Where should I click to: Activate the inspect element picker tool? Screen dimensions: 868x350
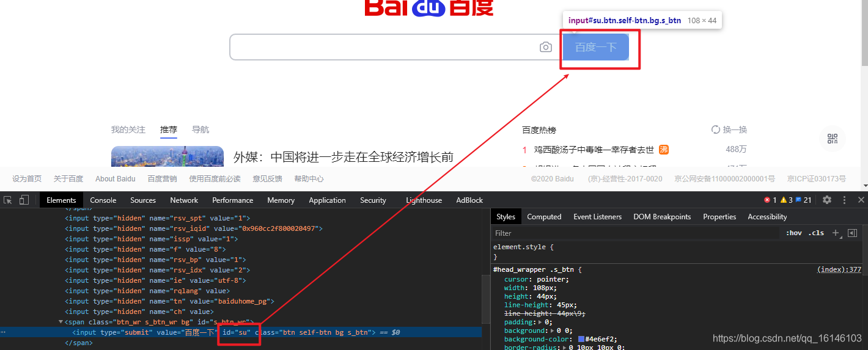pyautogui.click(x=8, y=200)
